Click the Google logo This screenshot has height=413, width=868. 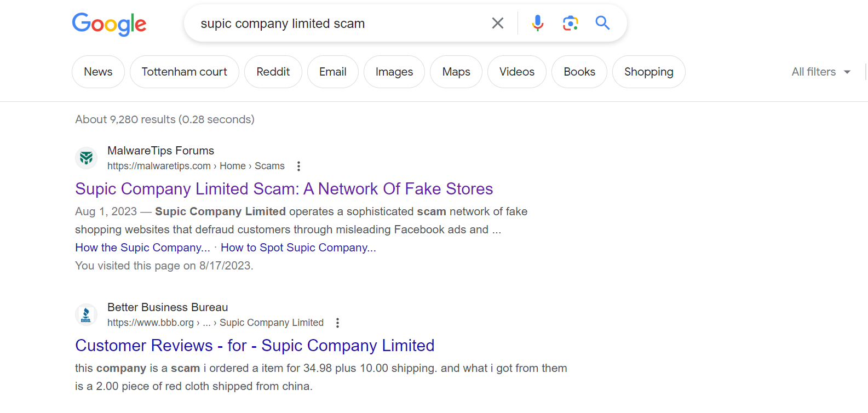click(x=109, y=24)
